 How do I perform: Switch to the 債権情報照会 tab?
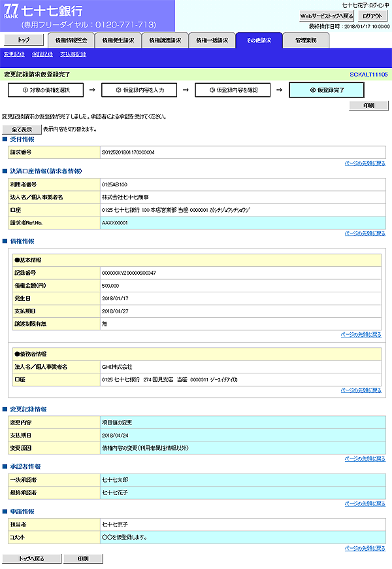(71, 41)
